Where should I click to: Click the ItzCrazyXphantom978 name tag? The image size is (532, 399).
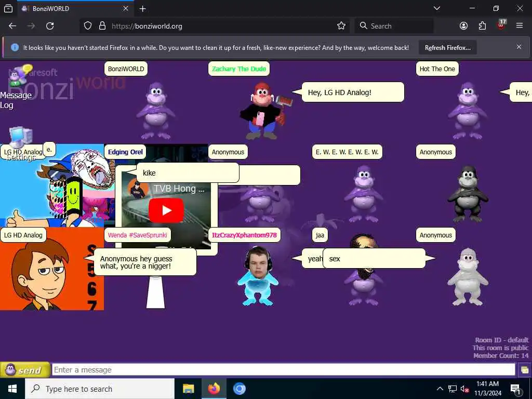point(244,235)
